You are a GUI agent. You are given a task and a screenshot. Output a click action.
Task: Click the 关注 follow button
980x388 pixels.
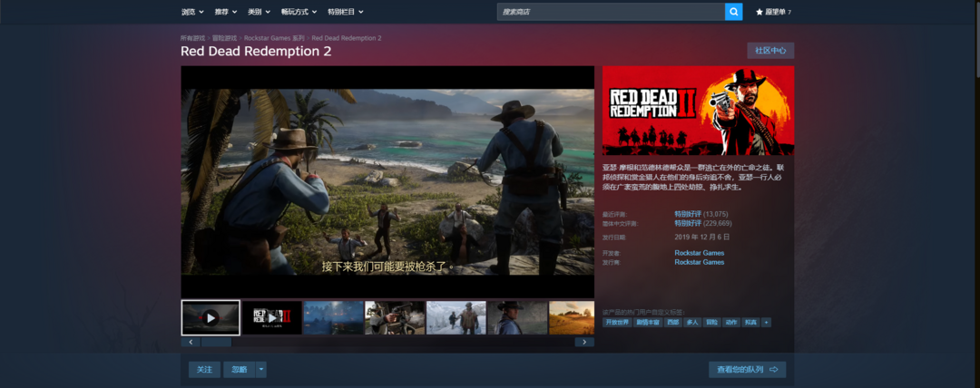point(204,369)
